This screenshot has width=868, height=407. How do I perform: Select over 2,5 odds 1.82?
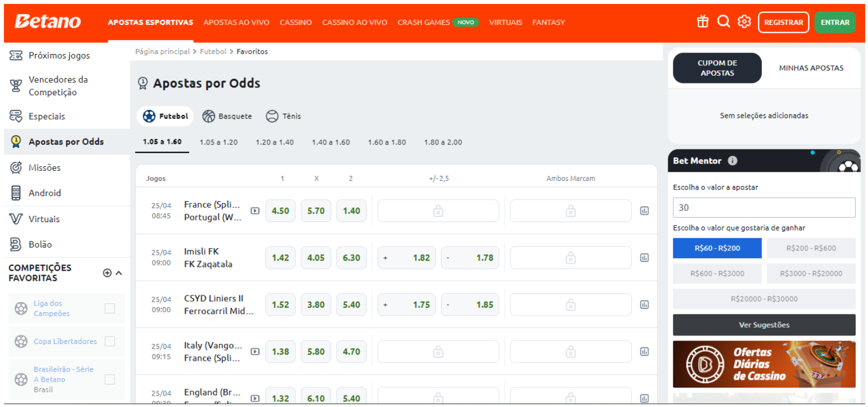click(406, 258)
